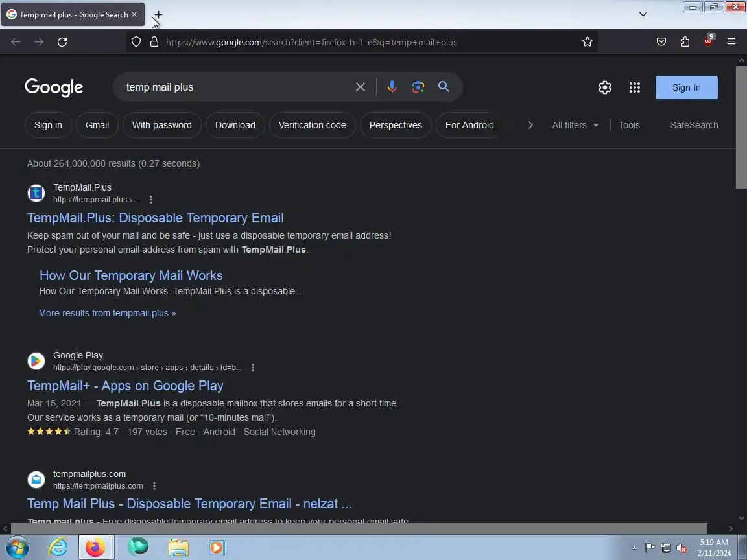The image size is (747, 560).
Task: Open more options for tempmailplus.com result
Action: pos(154,486)
